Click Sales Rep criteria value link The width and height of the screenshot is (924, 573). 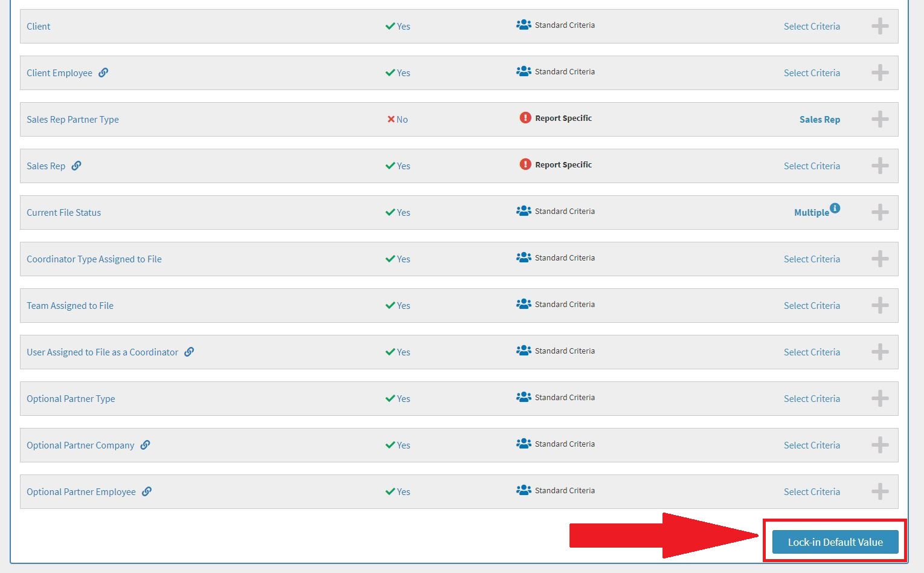coord(820,120)
